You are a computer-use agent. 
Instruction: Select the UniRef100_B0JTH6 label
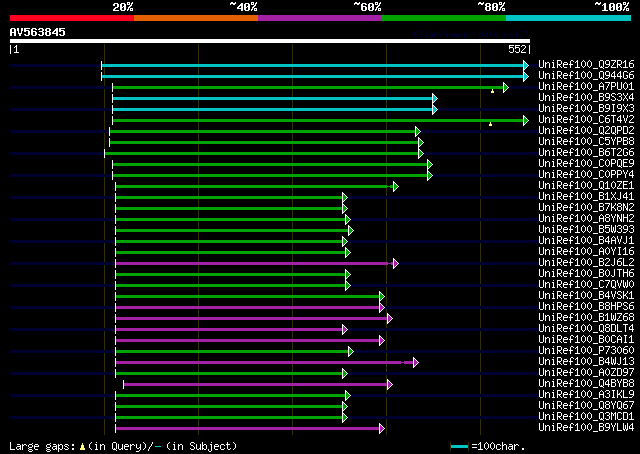click(x=586, y=274)
